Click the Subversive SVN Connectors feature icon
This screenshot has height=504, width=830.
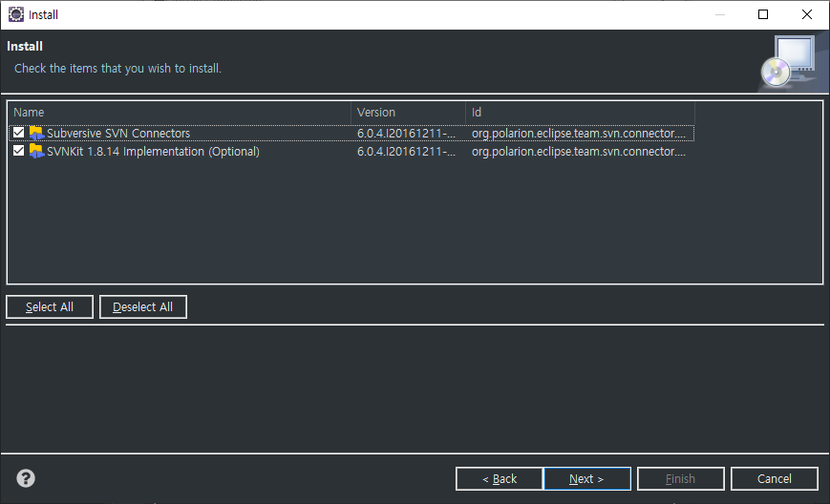point(36,134)
